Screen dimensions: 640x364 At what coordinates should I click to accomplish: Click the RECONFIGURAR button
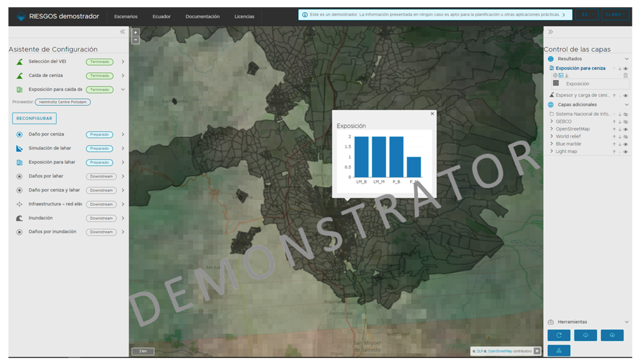(x=34, y=118)
